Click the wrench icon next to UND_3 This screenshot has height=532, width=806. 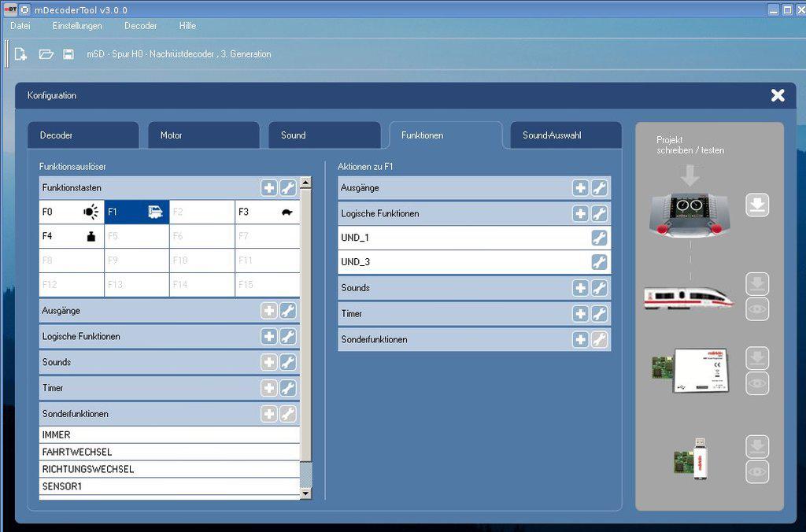[x=599, y=263]
